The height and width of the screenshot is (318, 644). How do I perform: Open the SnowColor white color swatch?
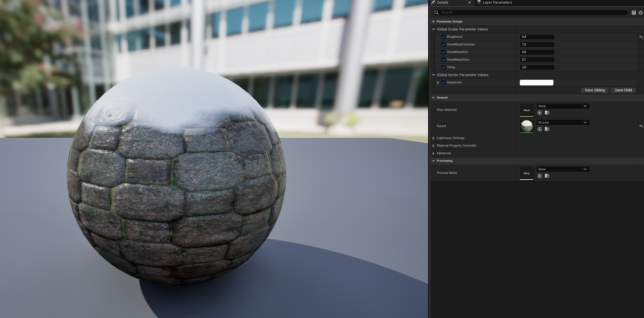point(536,82)
